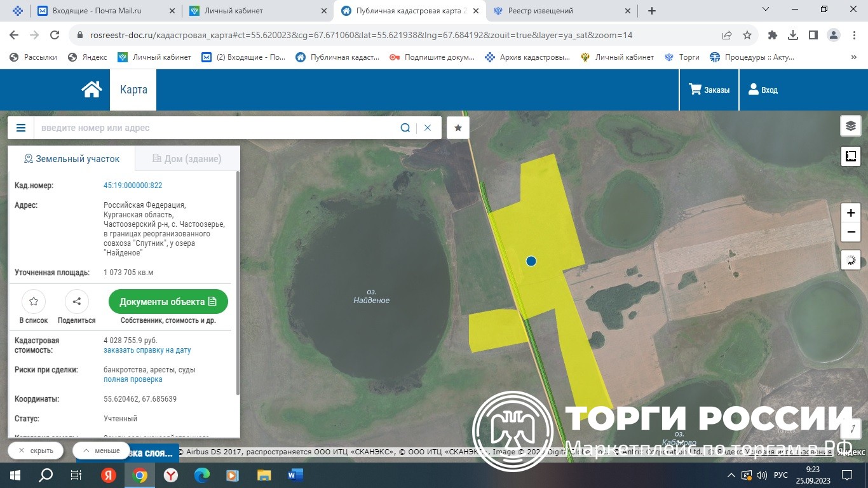Image resolution: width=868 pixels, height=488 pixels.
Task: Click the address search input field
Action: pos(216,128)
